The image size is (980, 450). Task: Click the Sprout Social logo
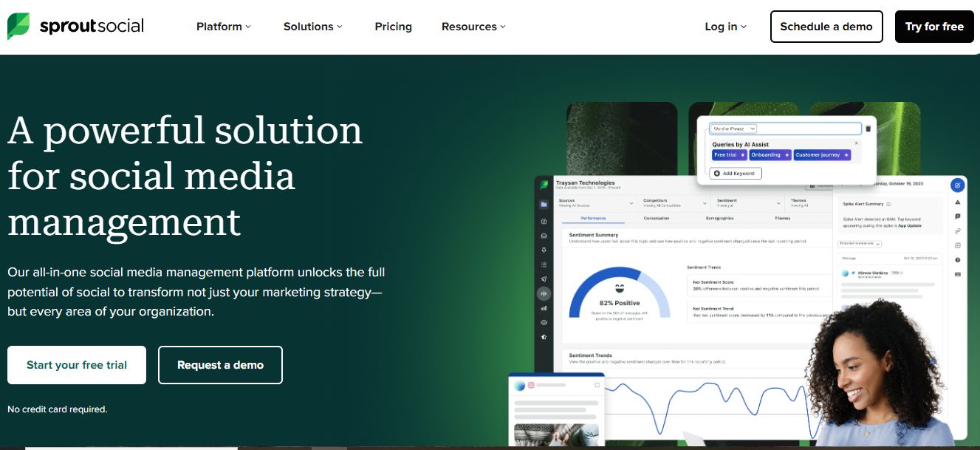75,27
